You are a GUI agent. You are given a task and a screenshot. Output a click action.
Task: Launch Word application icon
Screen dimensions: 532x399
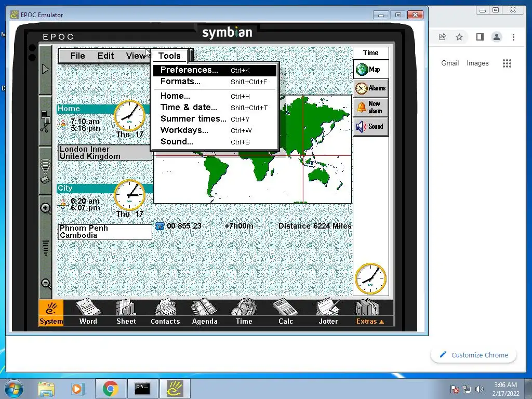tap(88, 312)
